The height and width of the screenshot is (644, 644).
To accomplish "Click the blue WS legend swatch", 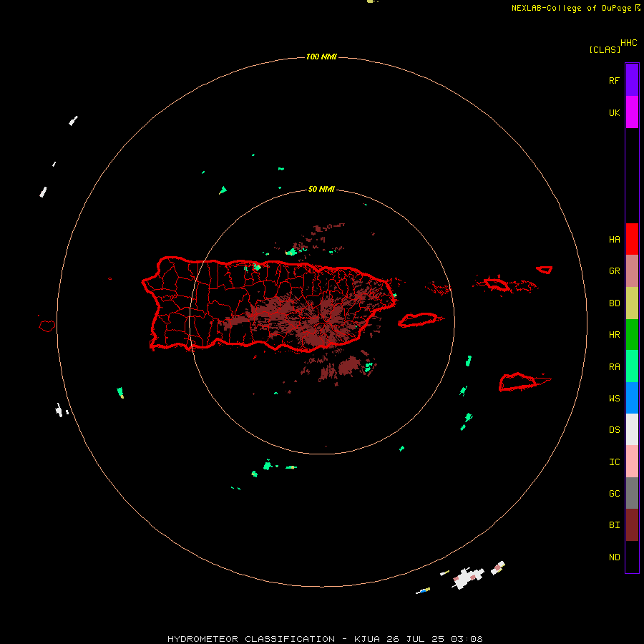I will 632,398.
